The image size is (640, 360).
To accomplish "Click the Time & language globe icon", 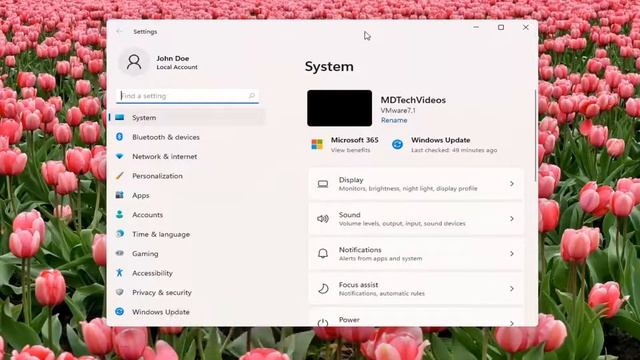I will pyautogui.click(x=120, y=234).
